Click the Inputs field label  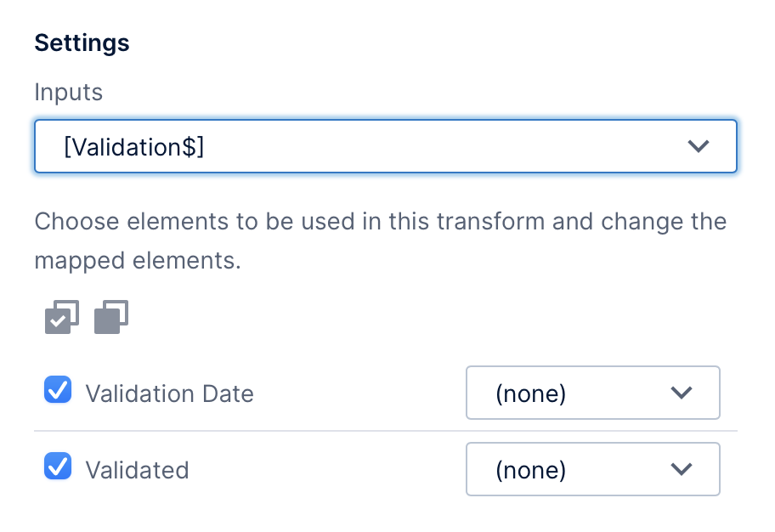coord(68,92)
